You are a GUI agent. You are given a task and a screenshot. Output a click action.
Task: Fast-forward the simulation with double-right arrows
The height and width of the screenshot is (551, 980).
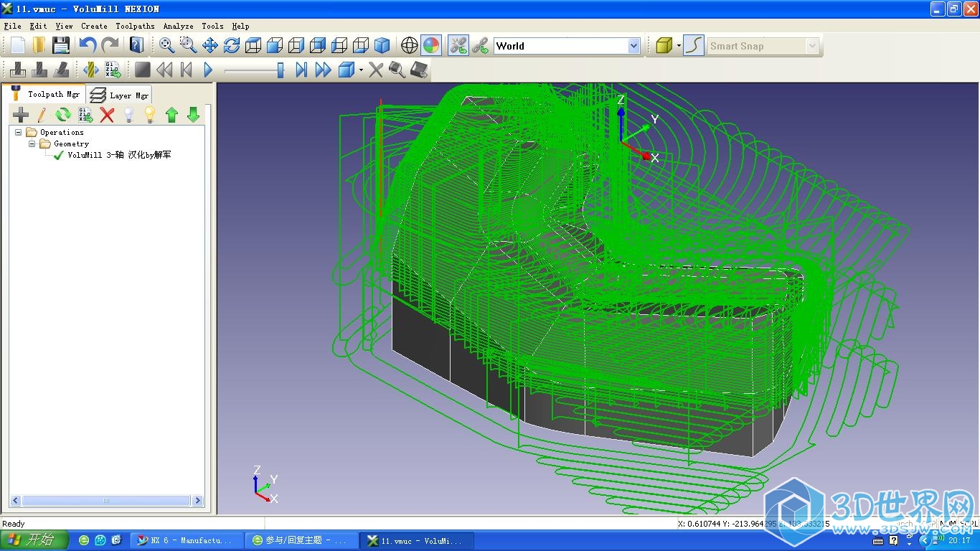(323, 70)
